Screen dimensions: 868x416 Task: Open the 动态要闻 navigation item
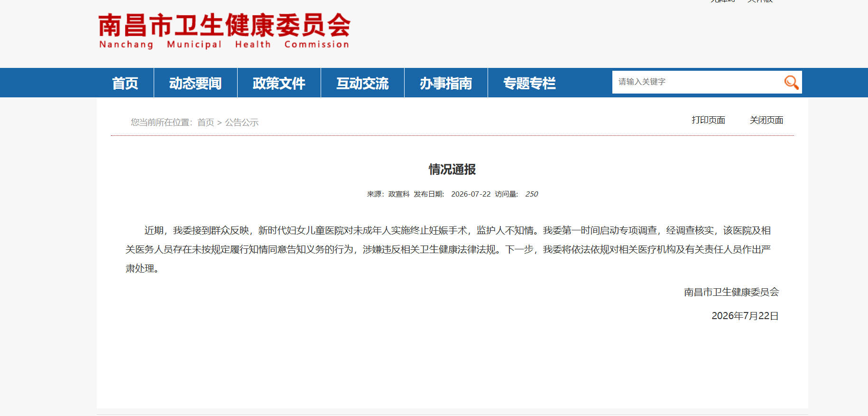195,83
